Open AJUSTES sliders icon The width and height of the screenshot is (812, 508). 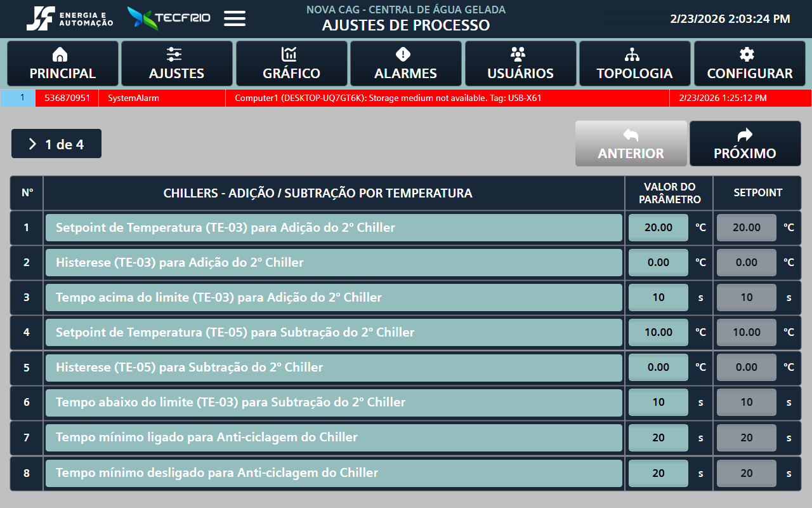point(176,55)
